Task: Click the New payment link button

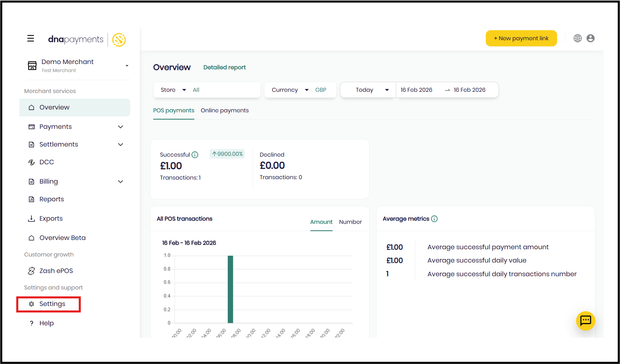Action: point(521,38)
